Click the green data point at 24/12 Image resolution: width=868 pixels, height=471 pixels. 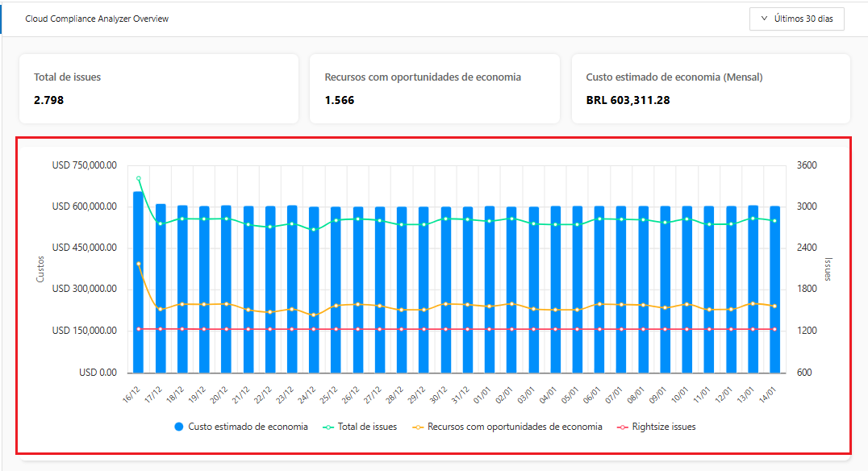(314, 230)
